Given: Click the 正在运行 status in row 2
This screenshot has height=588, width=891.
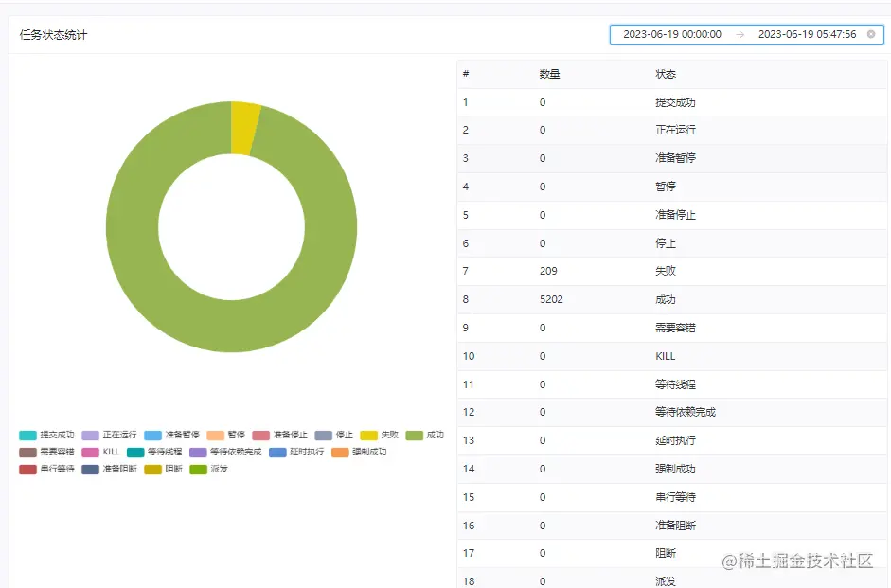Looking at the screenshot, I should (x=675, y=130).
